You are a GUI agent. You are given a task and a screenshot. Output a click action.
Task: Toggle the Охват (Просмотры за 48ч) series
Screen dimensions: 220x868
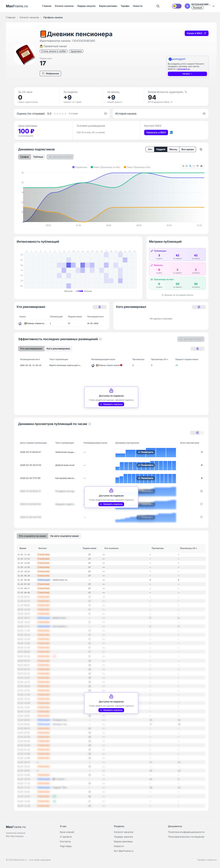106,167
